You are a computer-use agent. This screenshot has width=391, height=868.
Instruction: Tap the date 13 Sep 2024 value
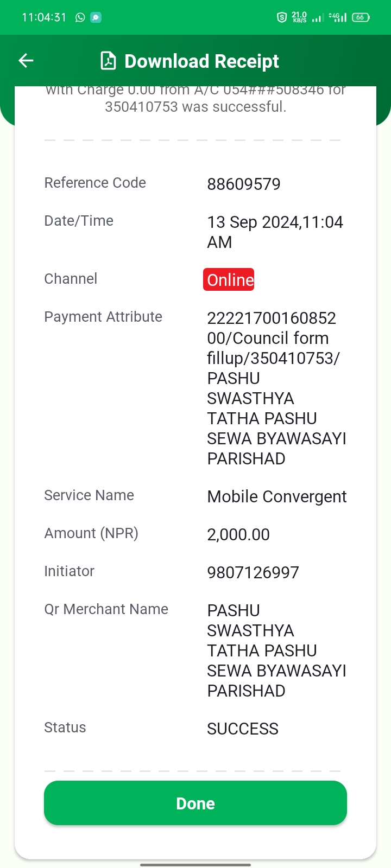coord(275,232)
